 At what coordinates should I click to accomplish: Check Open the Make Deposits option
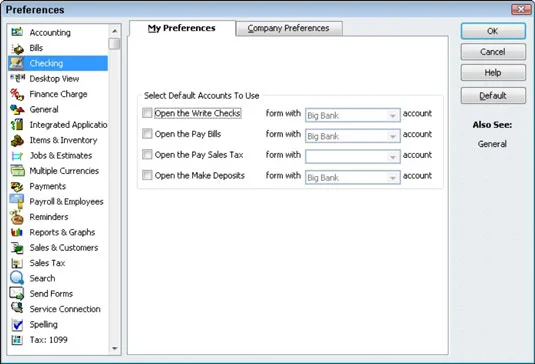pos(147,175)
